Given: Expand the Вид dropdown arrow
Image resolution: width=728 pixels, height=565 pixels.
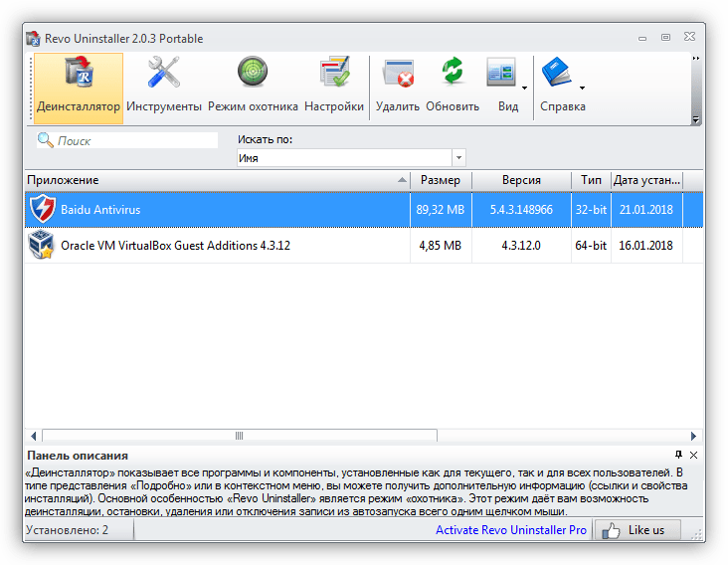Looking at the screenshot, I should [525, 88].
